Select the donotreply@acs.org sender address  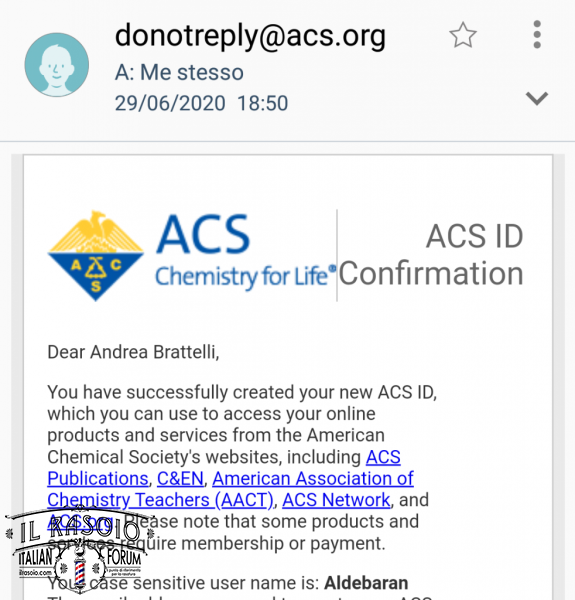point(250,36)
